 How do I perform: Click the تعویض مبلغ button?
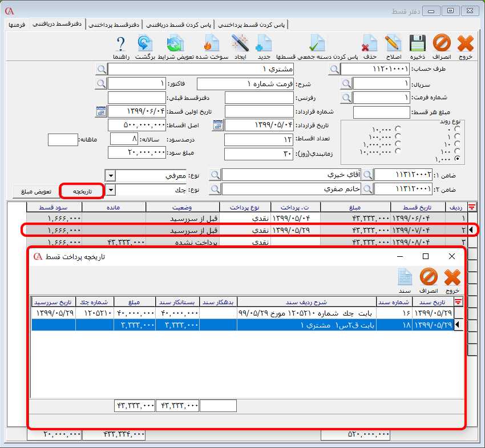pos(36,191)
